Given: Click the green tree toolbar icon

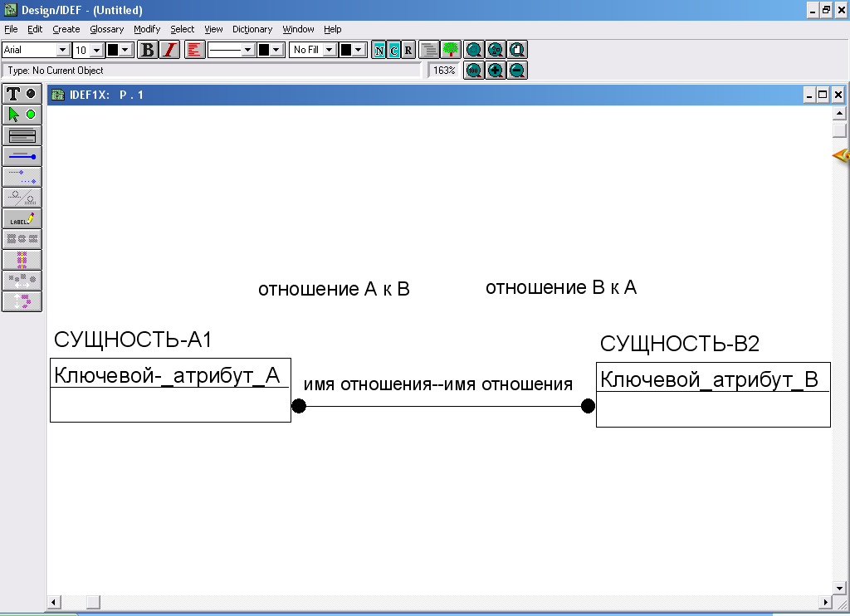Looking at the screenshot, I should pos(451,50).
